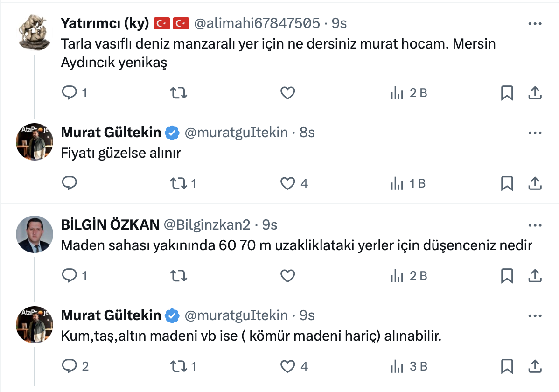Screen dimensions: 559x392
Task: Reply to Yatırımcı (ky)'s tweet
Action: [70, 93]
